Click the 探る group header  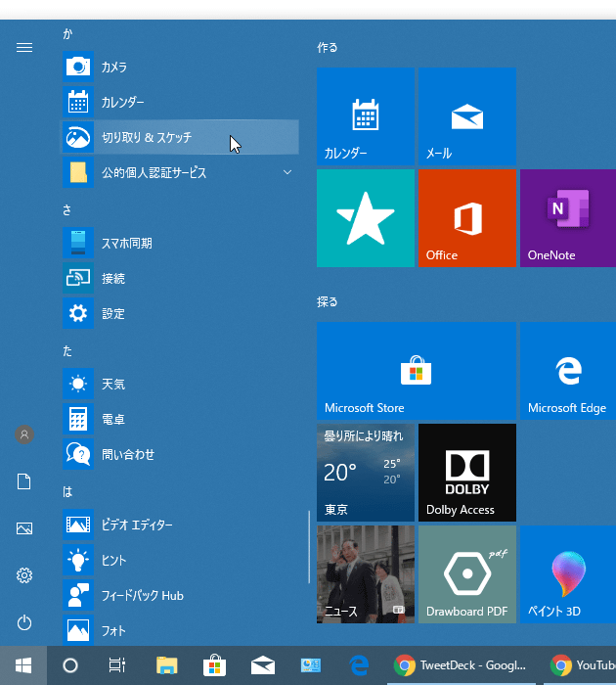point(328,301)
